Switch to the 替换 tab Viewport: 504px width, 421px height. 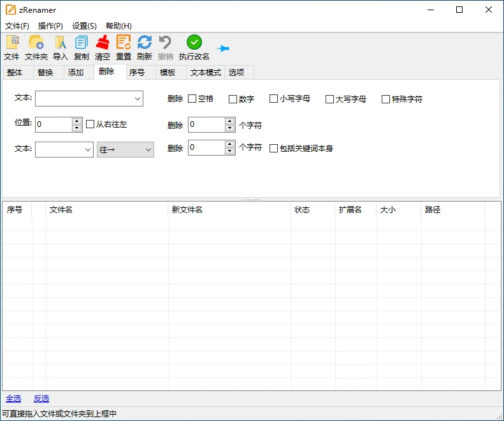point(45,73)
